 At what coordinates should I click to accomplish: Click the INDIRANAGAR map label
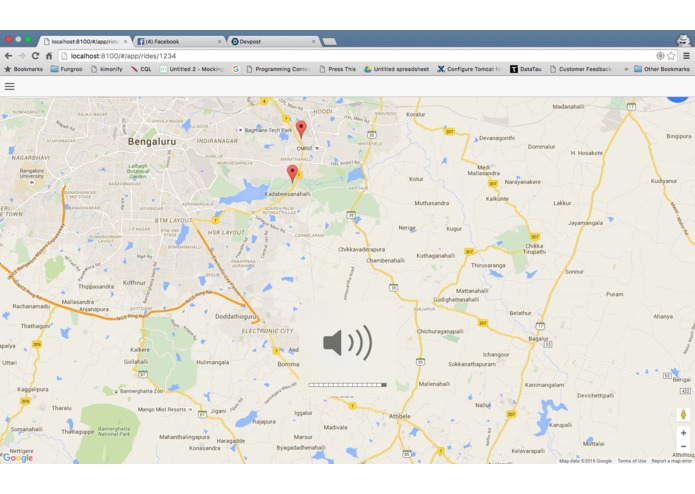click(x=217, y=141)
